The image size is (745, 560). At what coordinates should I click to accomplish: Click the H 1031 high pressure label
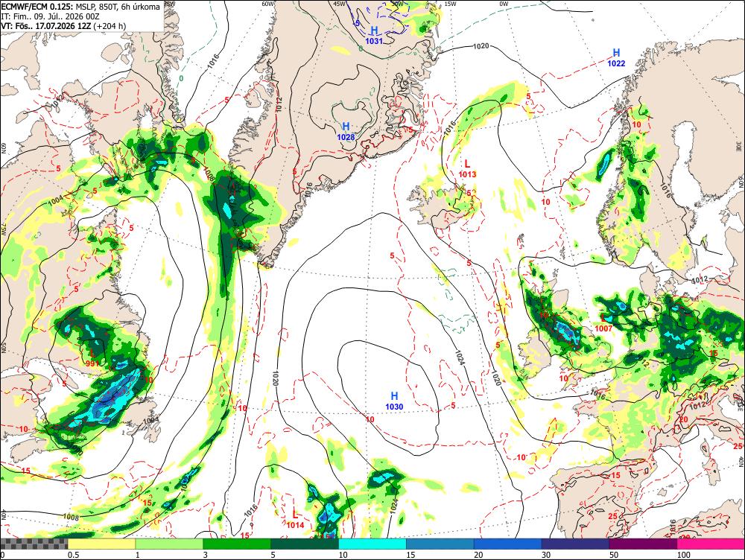[x=374, y=36]
